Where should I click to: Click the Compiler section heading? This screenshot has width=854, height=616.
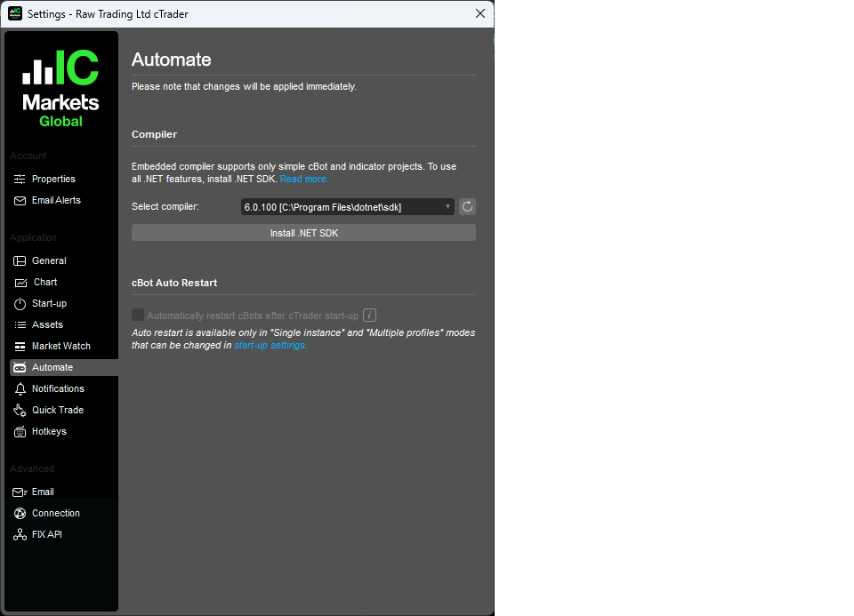pyautogui.click(x=154, y=134)
